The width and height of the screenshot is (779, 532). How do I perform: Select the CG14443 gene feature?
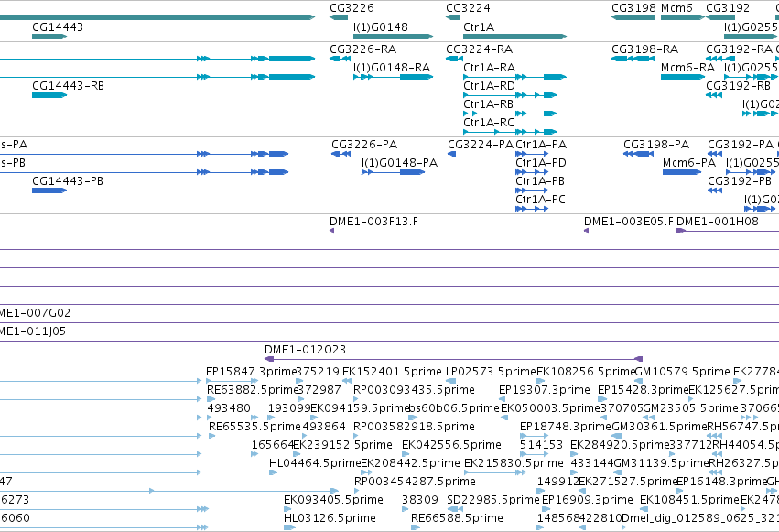[x=49, y=37]
